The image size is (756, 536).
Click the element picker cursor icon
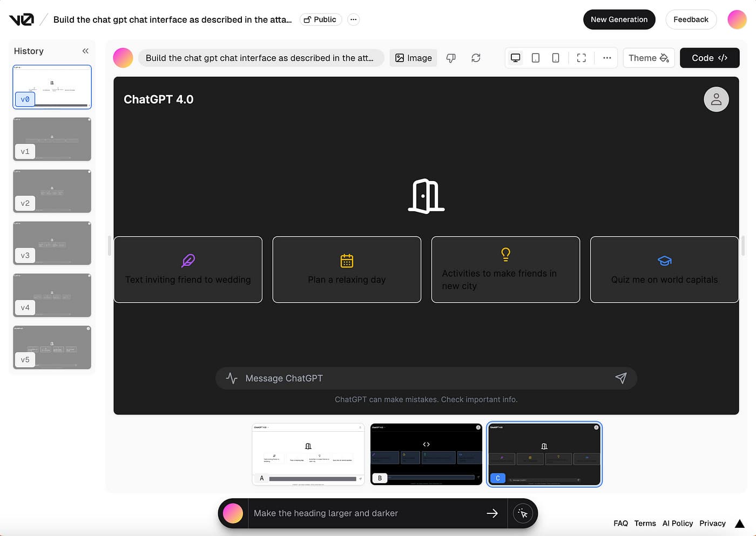(x=523, y=513)
